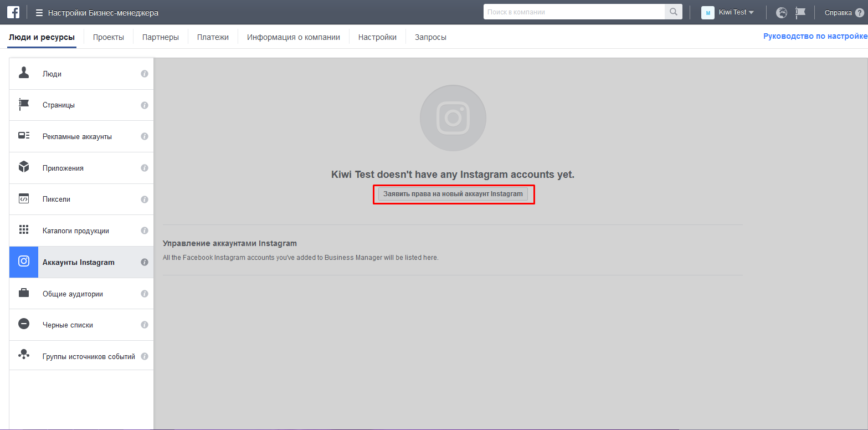Click the grid icon for Каталоги продукции
Screen dimensions: 868x430
point(24,230)
